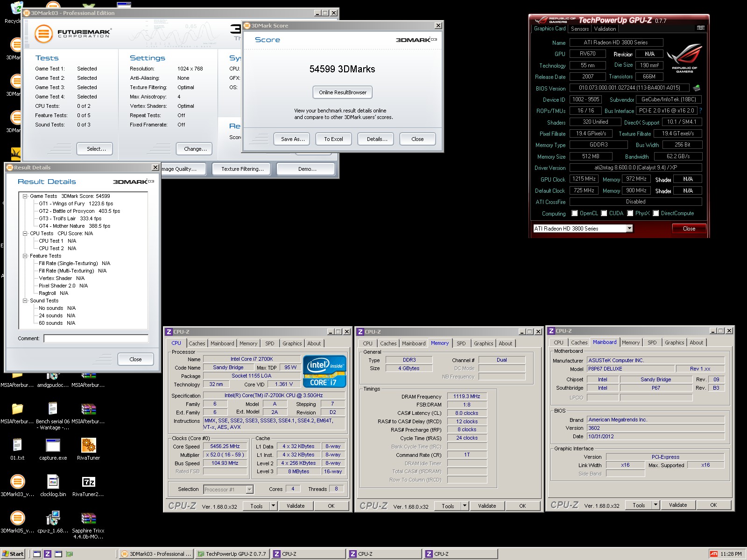Collapse the Feature Tests tree node
This screenshot has height=560, width=747.
(25, 256)
